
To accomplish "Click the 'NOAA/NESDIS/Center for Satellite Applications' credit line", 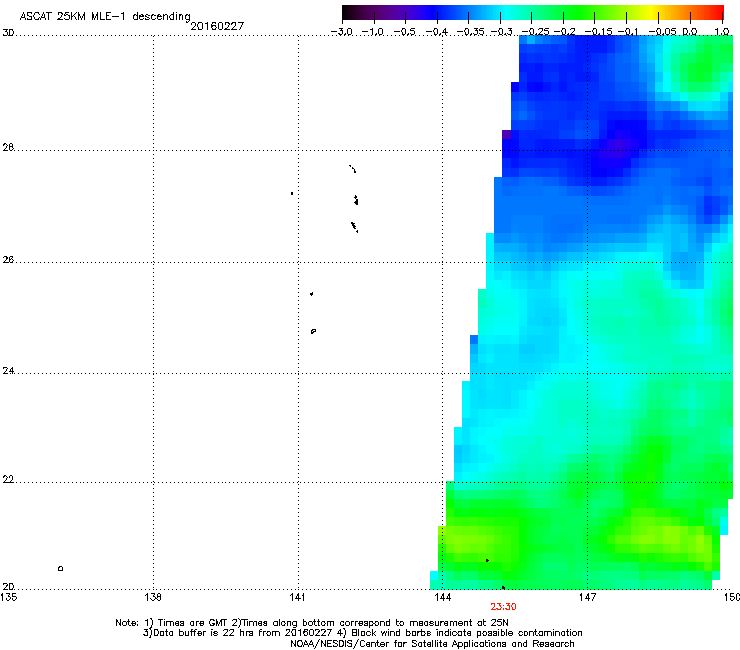I will point(432,644).
